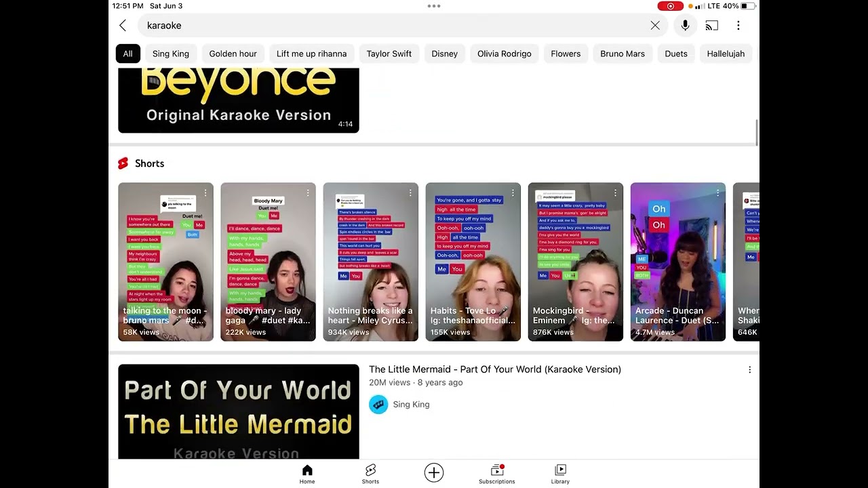Select the Hallelujah filter chip
The height and width of the screenshot is (488, 868).
726,54
